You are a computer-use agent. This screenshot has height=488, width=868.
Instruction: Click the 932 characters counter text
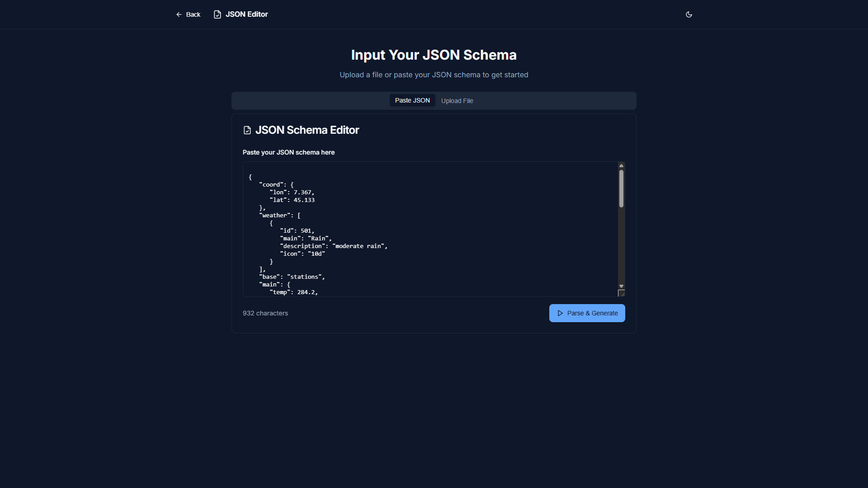click(265, 313)
